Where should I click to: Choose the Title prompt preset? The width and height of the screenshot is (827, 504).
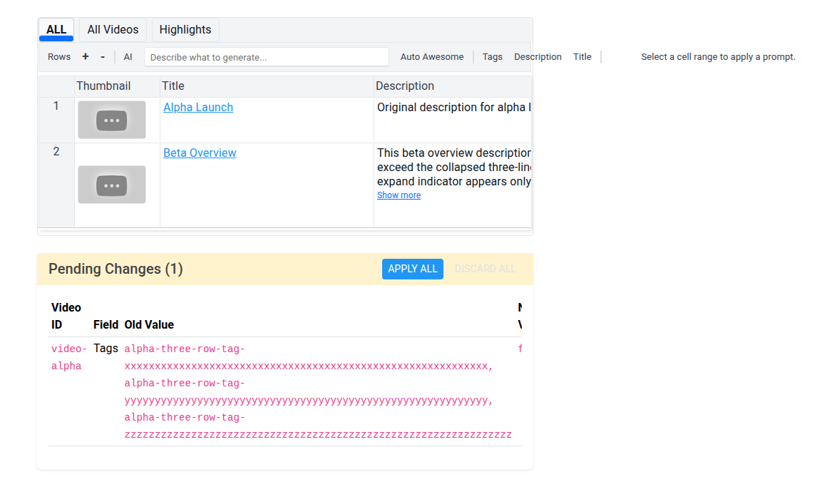coord(582,56)
